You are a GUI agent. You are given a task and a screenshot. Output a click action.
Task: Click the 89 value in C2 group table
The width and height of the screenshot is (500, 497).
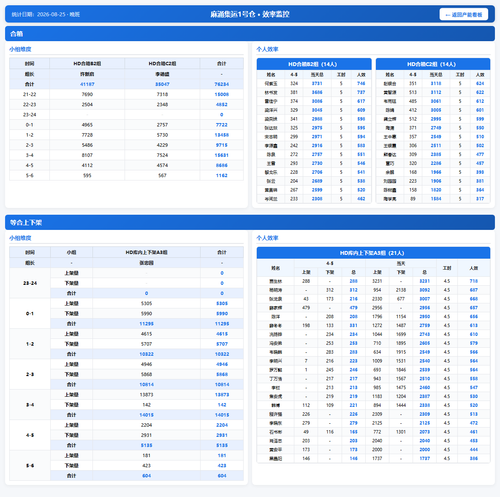(413, 199)
